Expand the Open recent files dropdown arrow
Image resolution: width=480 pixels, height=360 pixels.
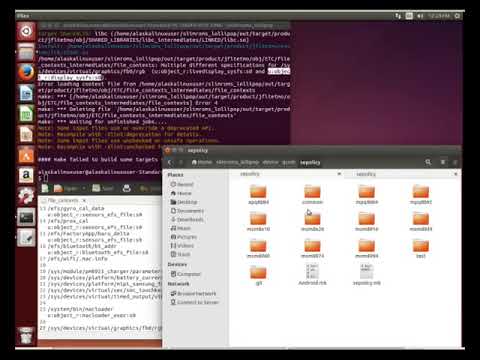pyautogui.click(x=84, y=188)
